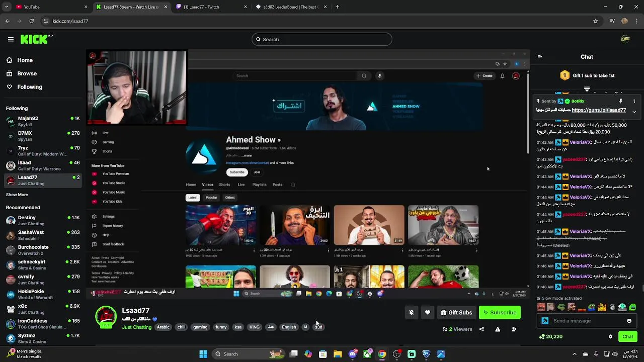Go back in browser history
Image resolution: width=644 pixels, height=362 pixels.
coord(7,21)
